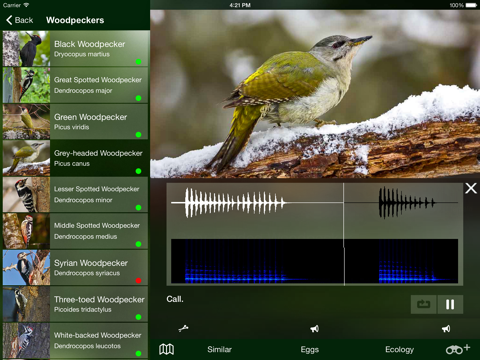Play the right megaphone sound icon
This screenshot has height=360, width=480.
[446, 329]
